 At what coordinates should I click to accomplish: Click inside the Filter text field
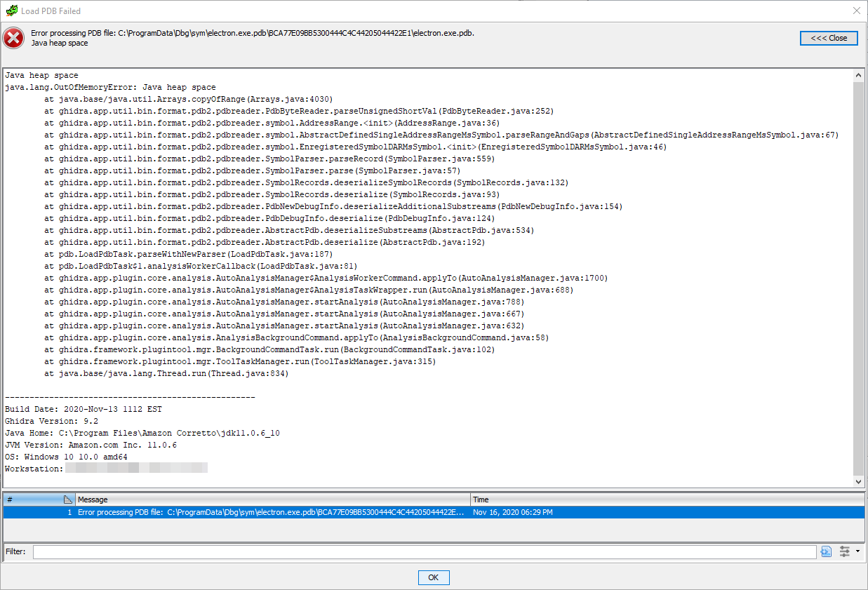(x=421, y=551)
